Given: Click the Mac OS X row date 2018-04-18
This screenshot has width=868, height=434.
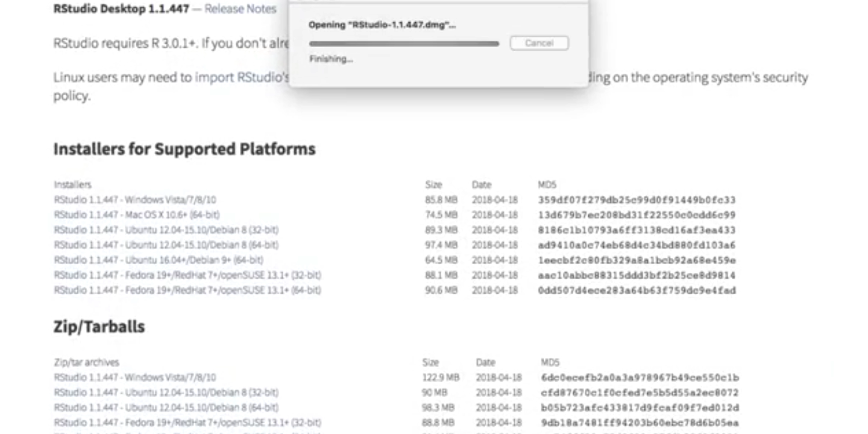Looking at the screenshot, I should 494,215.
